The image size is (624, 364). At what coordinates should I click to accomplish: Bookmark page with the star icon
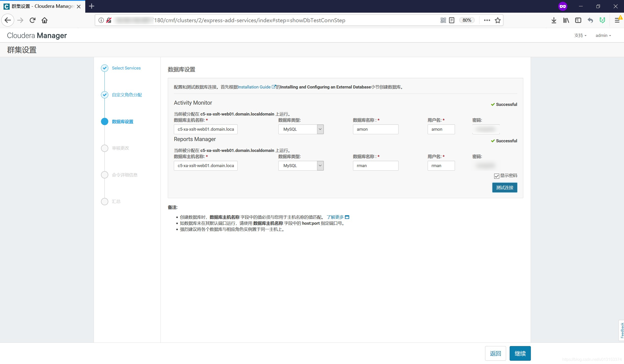point(498,20)
